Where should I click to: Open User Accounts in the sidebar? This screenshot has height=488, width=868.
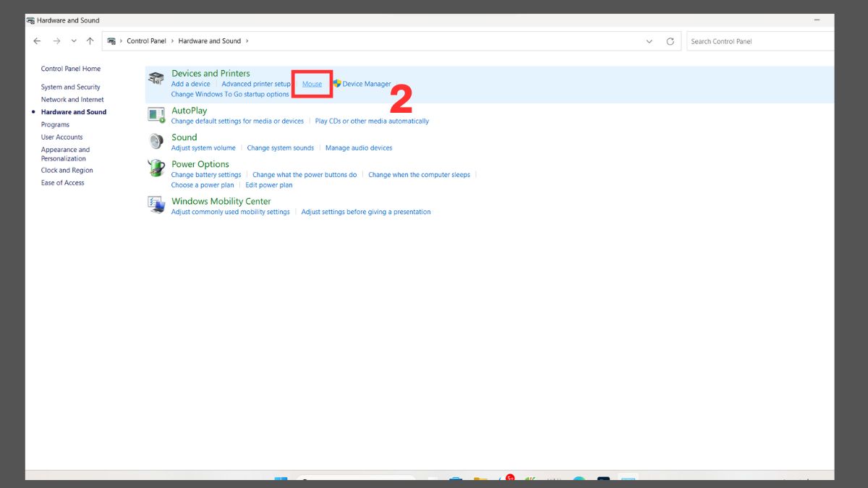(x=61, y=137)
